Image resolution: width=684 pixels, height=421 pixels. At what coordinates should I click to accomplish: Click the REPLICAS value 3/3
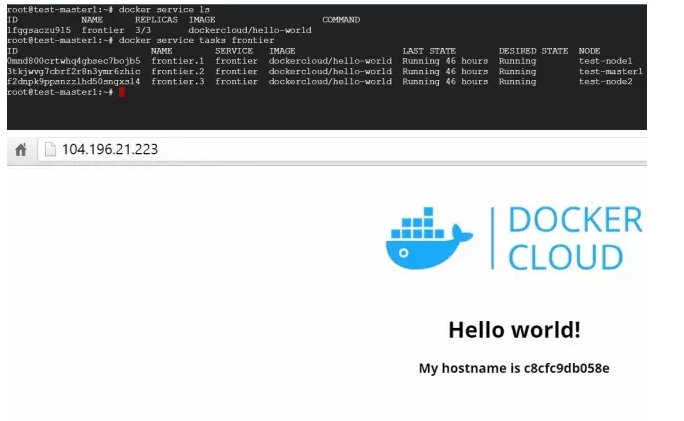tap(143, 30)
